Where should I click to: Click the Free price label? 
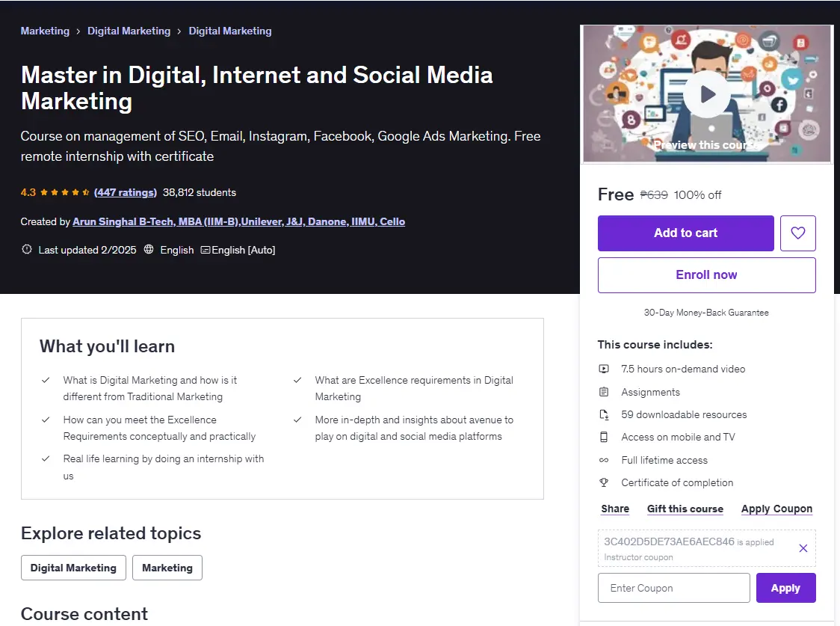click(616, 194)
